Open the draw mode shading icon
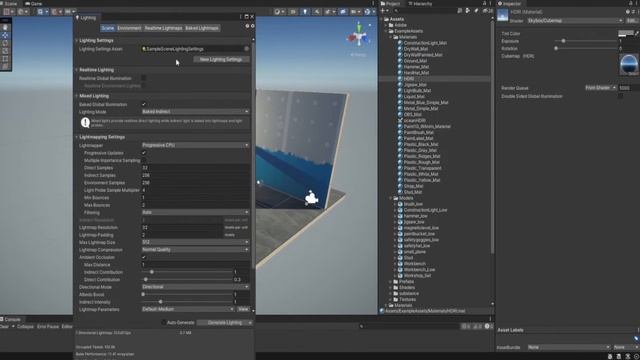This screenshot has width=640, height=360. pyautogui.click(x=278, y=12)
